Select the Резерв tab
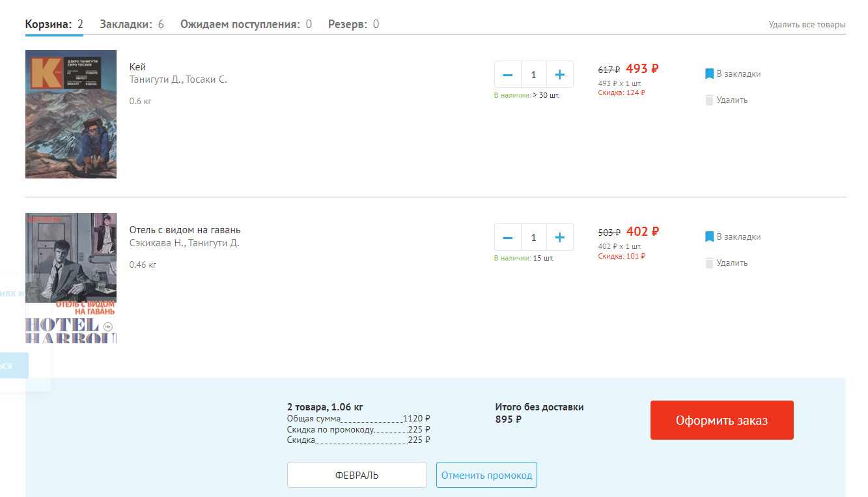The image size is (868, 497). [353, 25]
